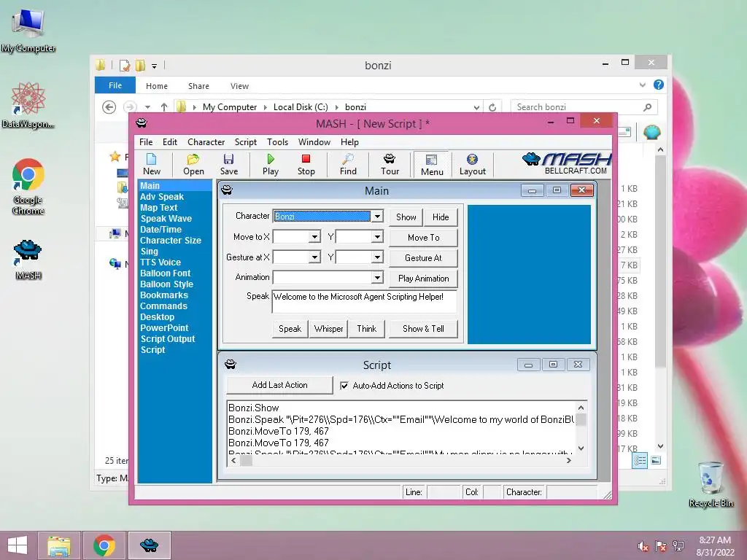
Task: Save the script using Save icon
Action: pos(228,164)
